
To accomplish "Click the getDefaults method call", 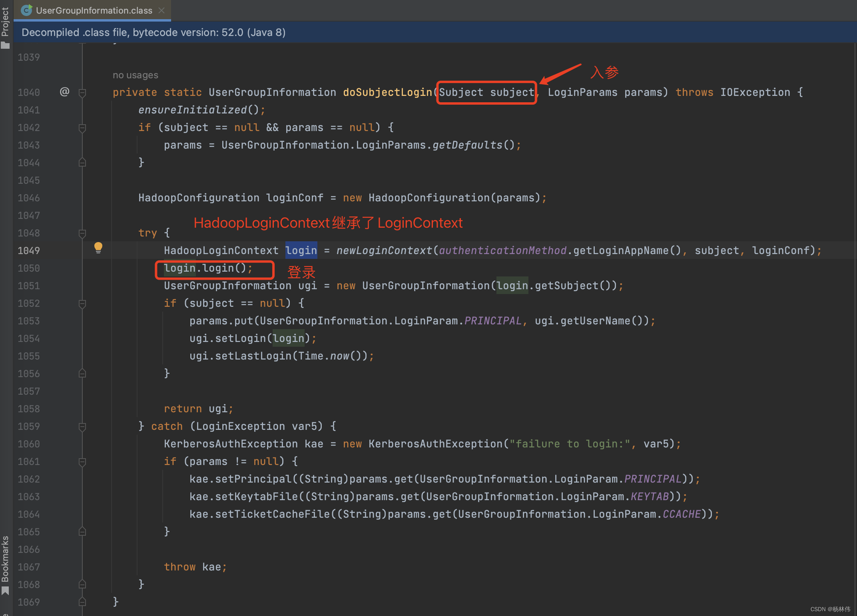I will tap(467, 145).
